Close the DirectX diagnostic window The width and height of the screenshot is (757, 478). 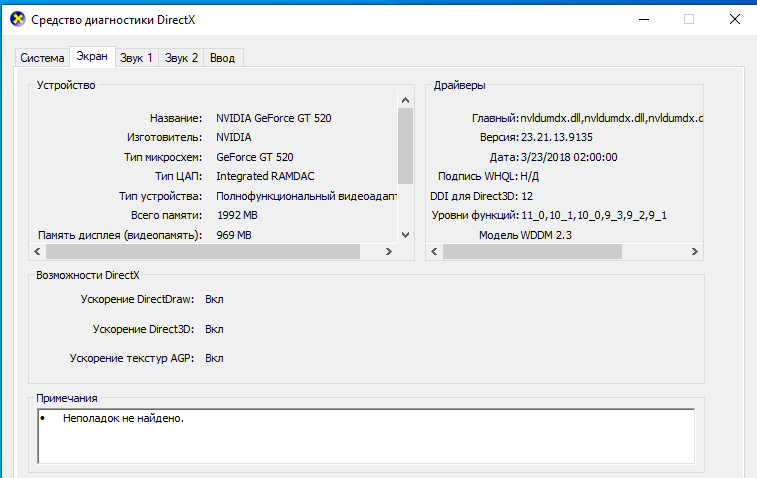click(x=734, y=19)
